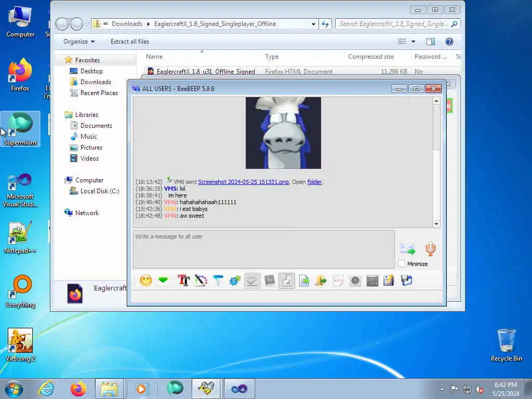The image size is (532, 399).
Task: Open the Music library
Action: [x=88, y=137]
